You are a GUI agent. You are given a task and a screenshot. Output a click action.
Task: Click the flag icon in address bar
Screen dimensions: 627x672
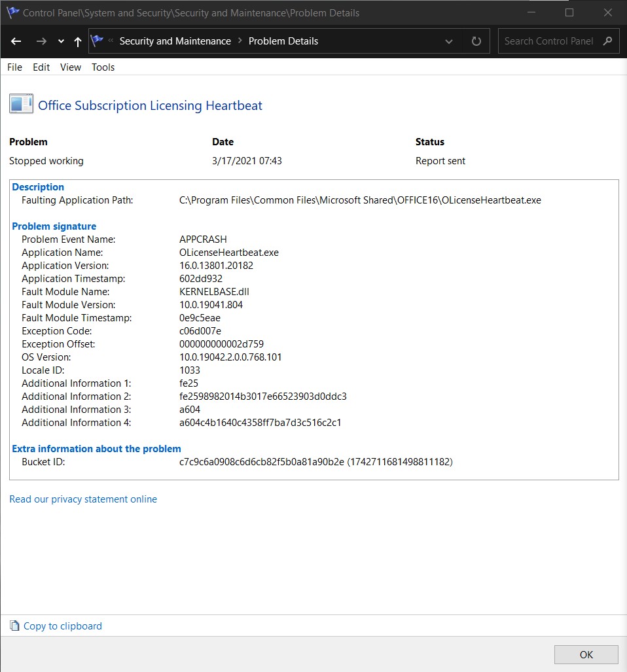coord(98,41)
